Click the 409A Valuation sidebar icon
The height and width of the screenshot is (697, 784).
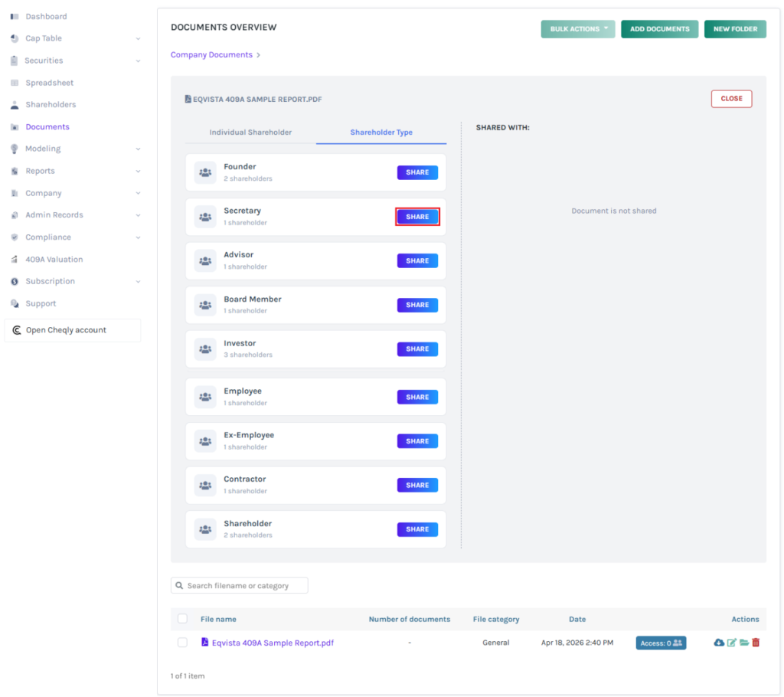15,260
